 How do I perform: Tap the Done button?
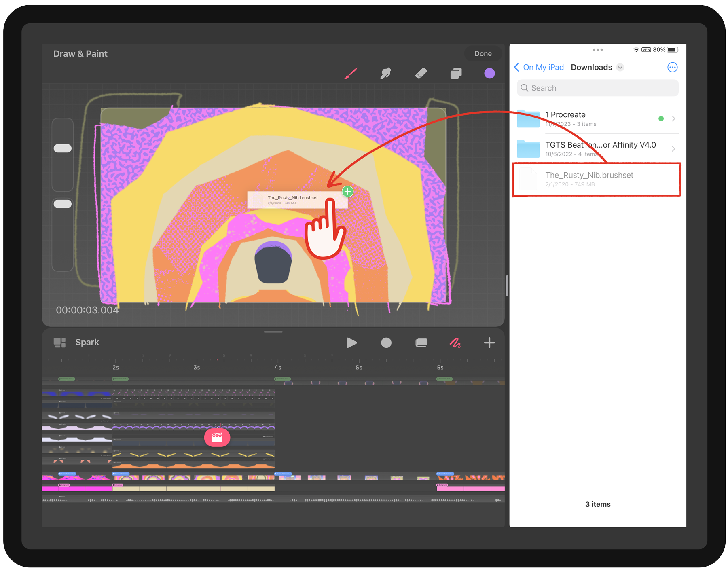point(483,54)
